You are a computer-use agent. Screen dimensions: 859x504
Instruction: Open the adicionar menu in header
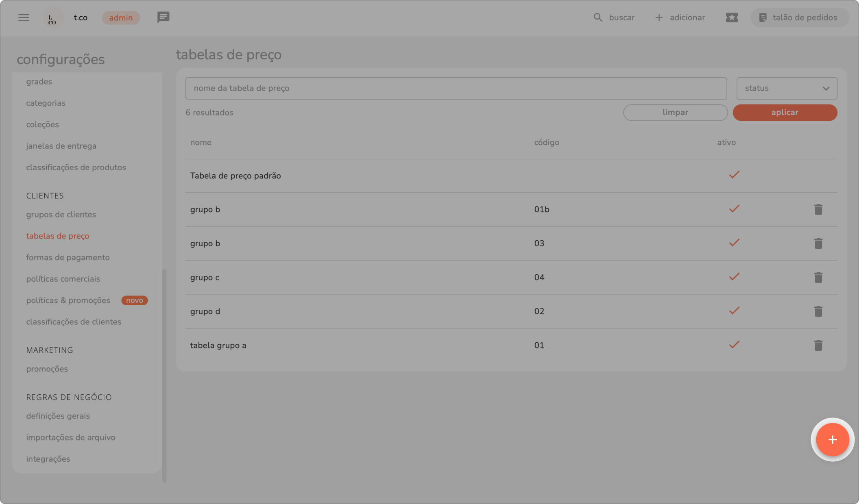[x=680, y=17]
